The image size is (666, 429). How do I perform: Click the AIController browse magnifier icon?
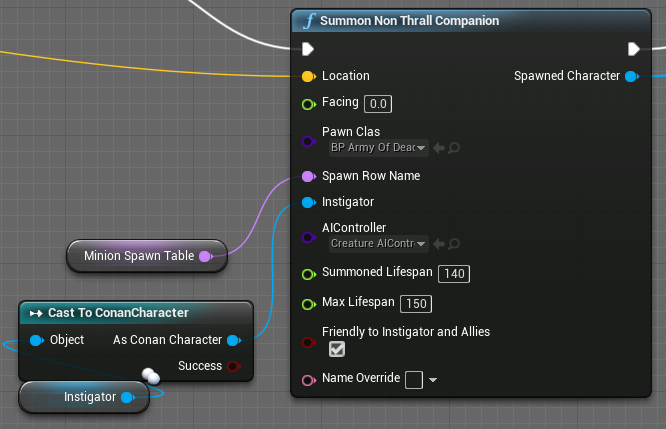tap(454, 244)
